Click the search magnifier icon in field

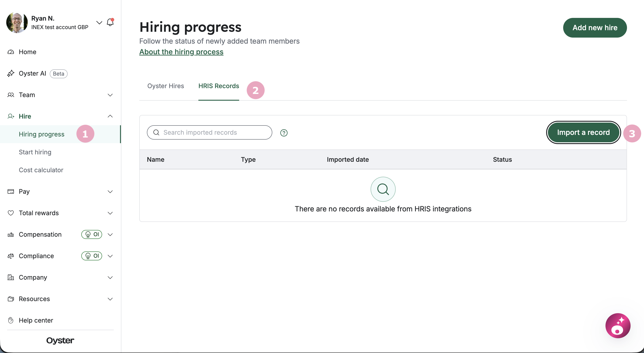pyautogui.click(x=156, y=132)
